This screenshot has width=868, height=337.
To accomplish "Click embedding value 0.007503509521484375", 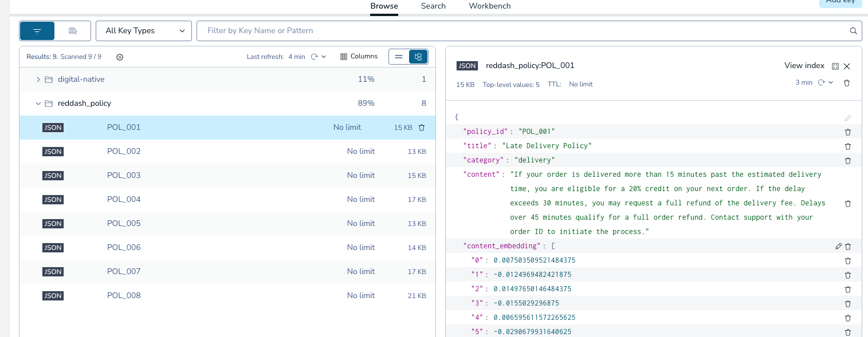I will [535, 260].
